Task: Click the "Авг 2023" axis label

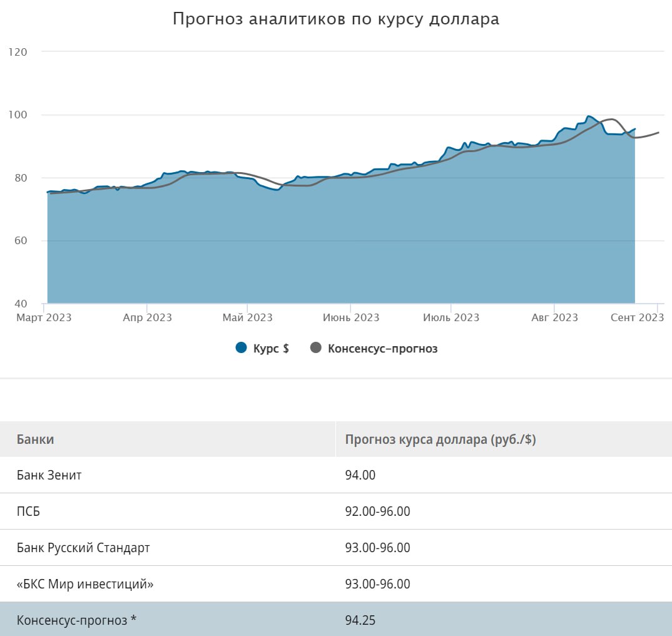Action: [554, 318]
